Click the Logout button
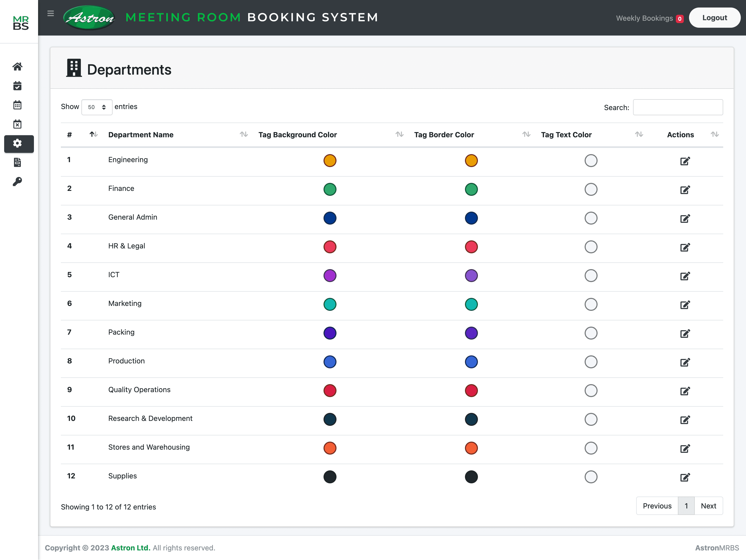 (x=714, y=18)
